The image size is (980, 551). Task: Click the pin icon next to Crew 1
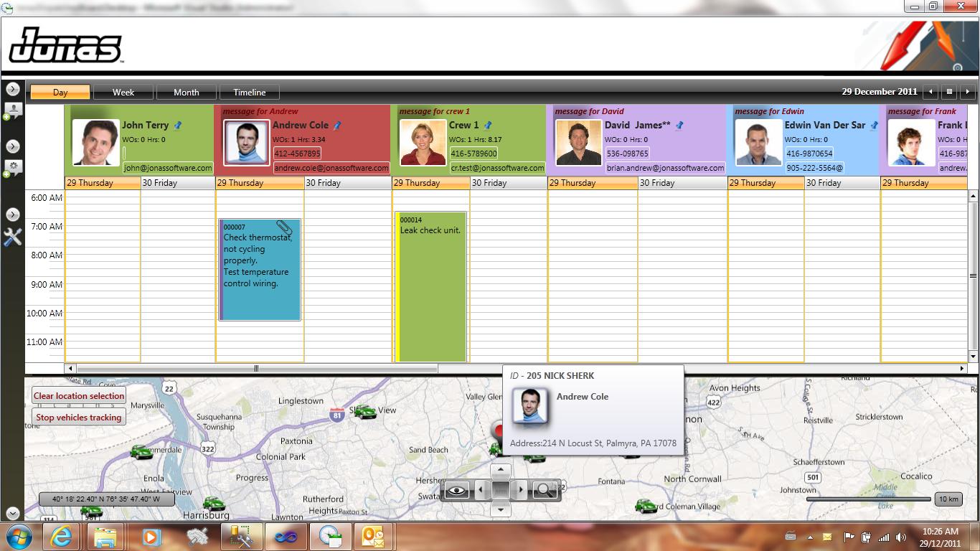[489, 126]
